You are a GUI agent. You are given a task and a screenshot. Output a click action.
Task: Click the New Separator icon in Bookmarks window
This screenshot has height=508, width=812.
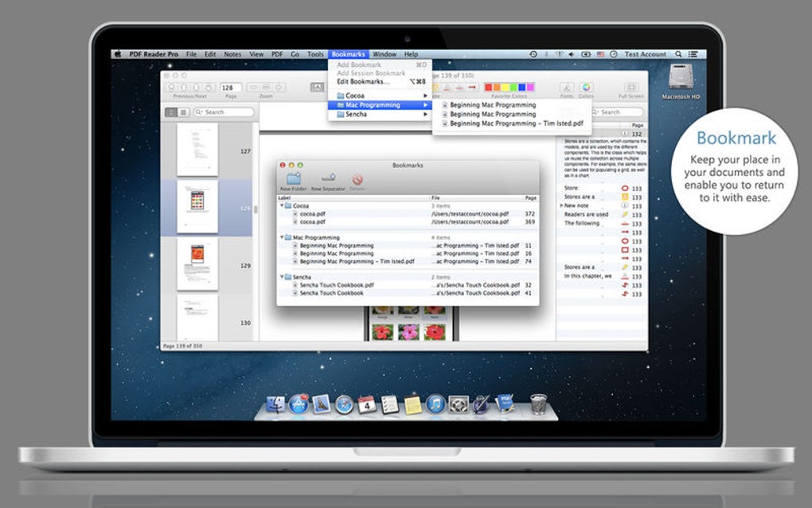coord(328,178)
